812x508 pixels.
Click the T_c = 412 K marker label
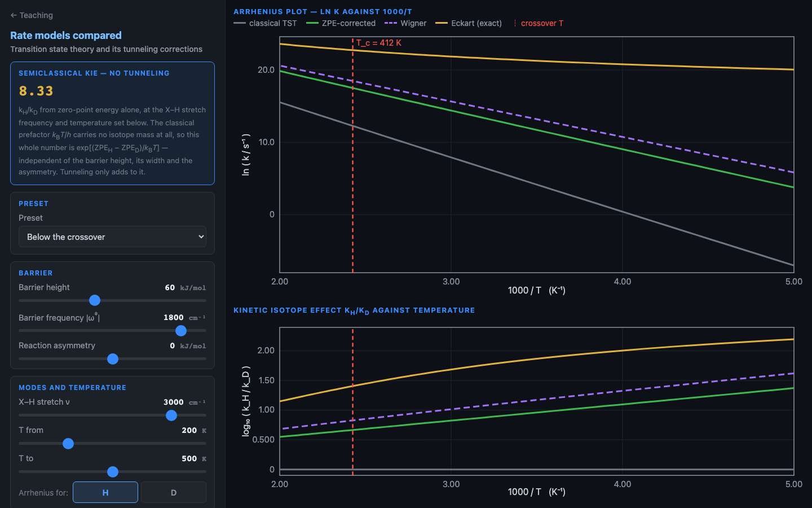379,43
